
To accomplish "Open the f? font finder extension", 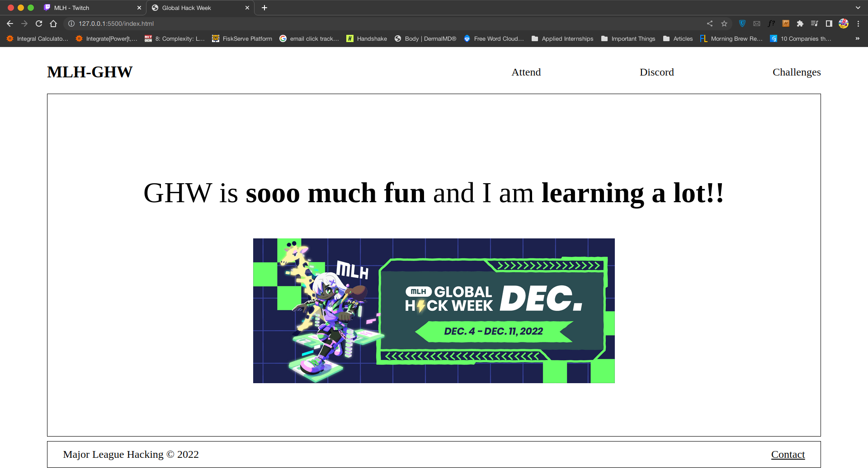I will pyautogui.click(x=771, y=24).
